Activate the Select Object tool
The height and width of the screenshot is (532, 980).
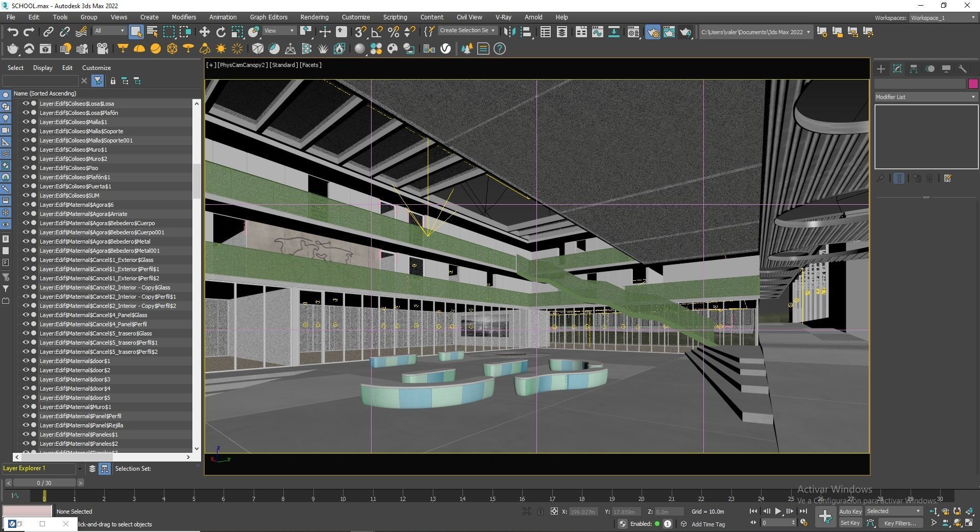(x=136, y=32)
